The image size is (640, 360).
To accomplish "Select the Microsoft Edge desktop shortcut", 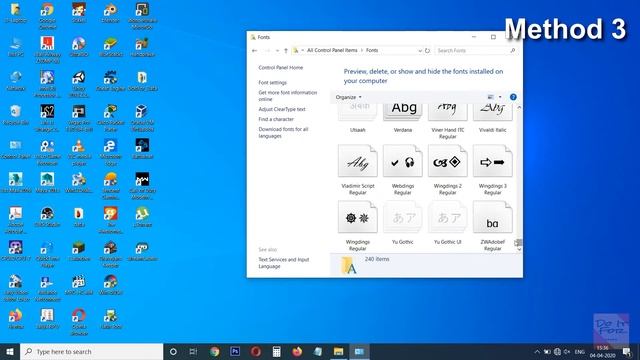I will 111,152.
